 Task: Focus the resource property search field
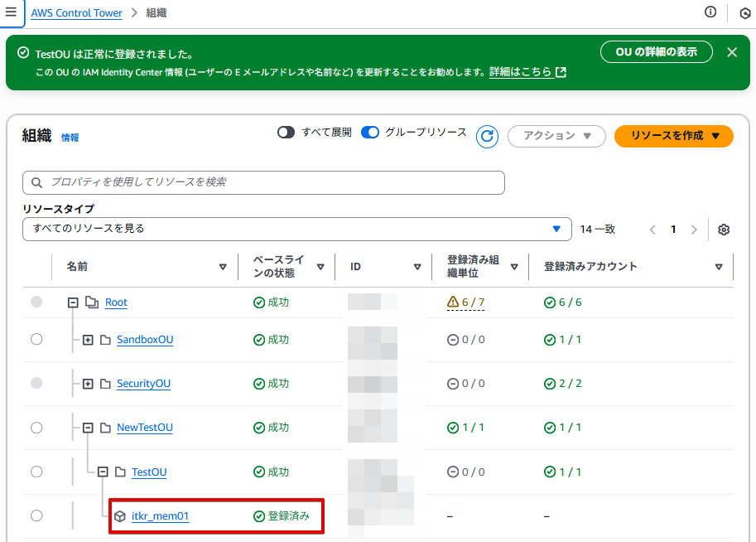(264, 182)
